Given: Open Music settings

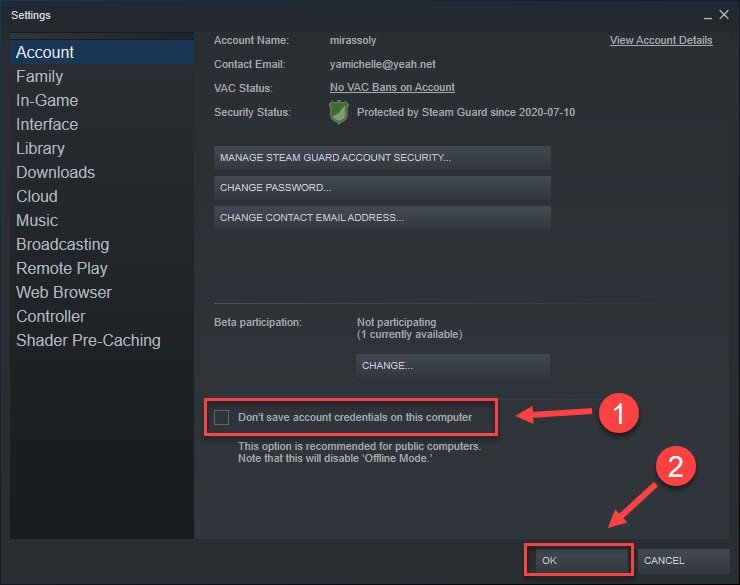Looking at the screenshot, I should point(37,220).
